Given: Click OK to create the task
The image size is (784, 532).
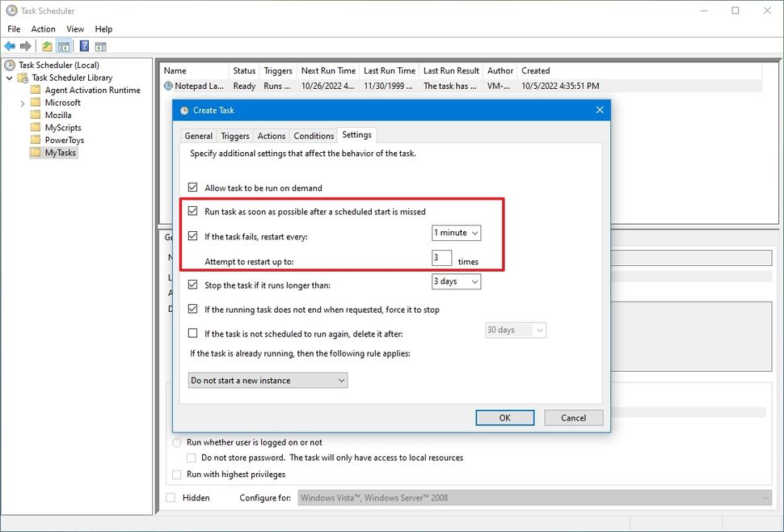Looking at the screenshot, I should pos(504,417).
